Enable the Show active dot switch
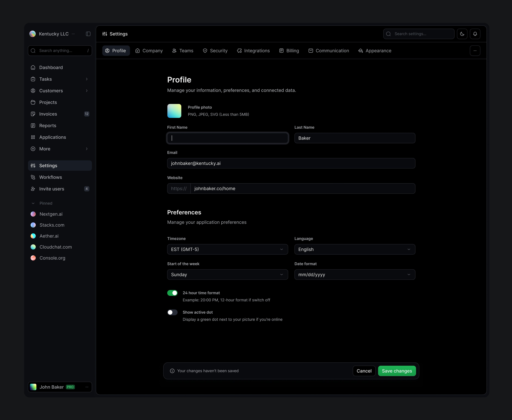 click(x=172, y=312)
